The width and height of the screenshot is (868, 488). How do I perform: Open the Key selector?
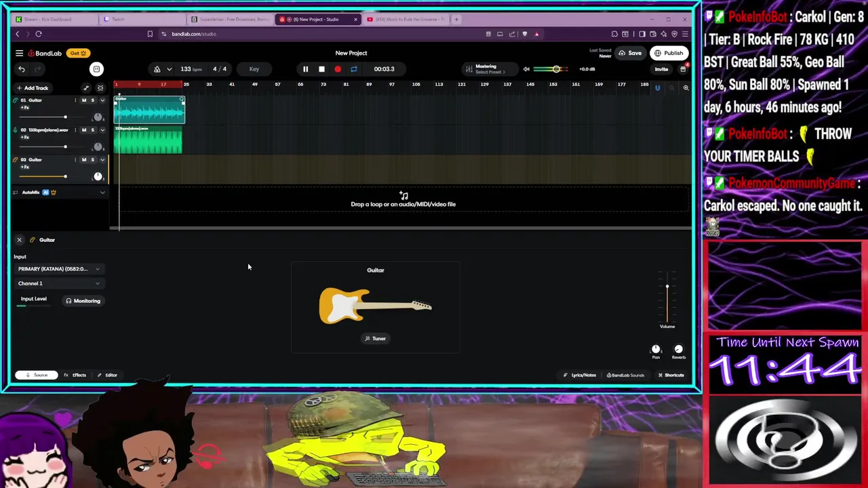(254, 69)
